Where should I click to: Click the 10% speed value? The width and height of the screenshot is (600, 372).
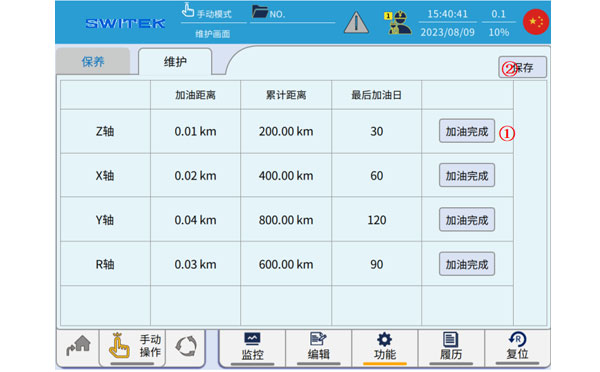[x=499, y=32]
